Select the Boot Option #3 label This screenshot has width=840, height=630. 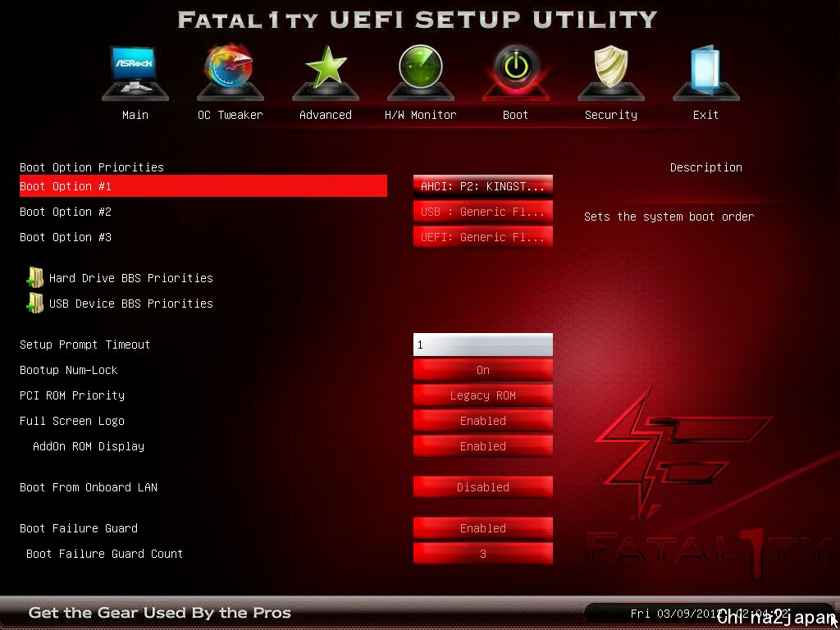click(66, 237)
